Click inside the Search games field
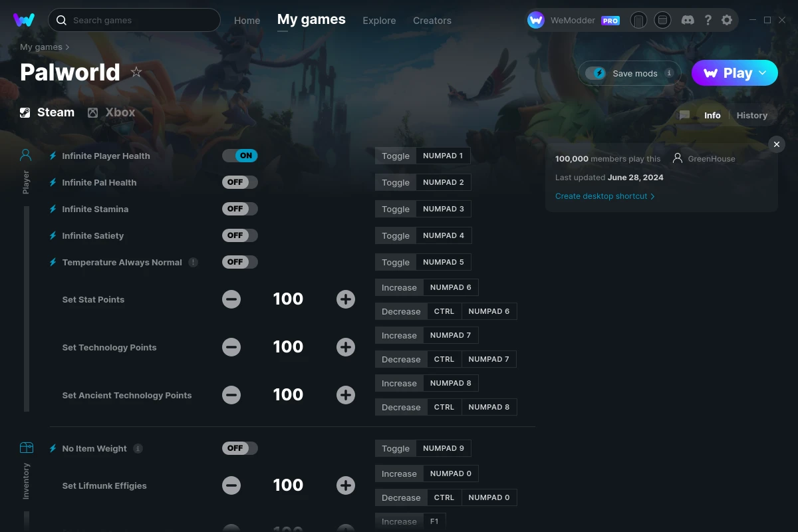This screenshot has width=798, height=532. pyautogui.click(x=133, y=20)
